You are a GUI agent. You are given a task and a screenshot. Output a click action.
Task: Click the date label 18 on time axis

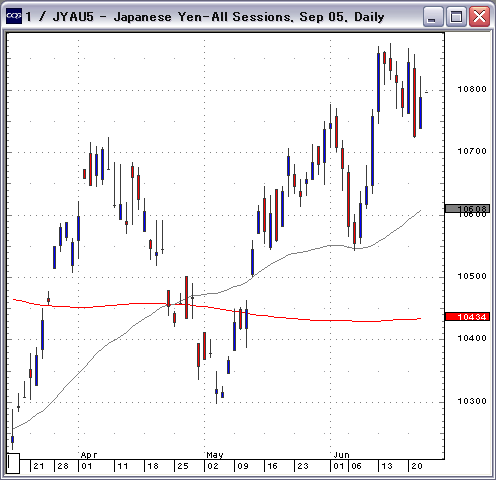(153, 466)
